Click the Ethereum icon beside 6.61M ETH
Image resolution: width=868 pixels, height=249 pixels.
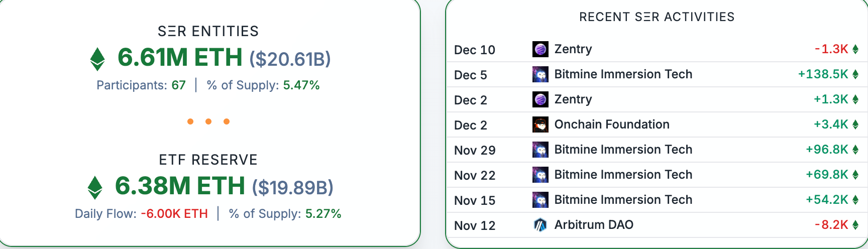point(97,59)
